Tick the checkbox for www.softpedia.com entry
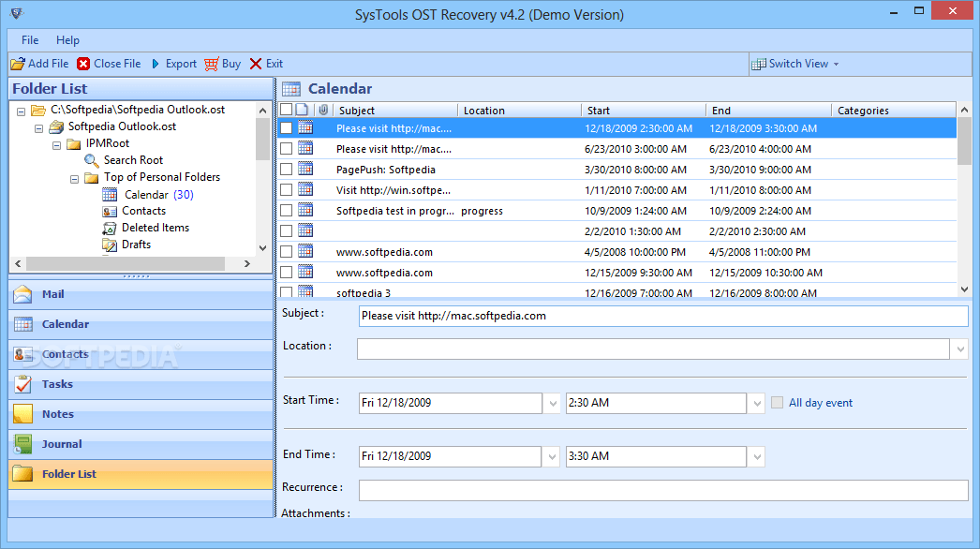The width and height of the screenshot is (980, 549). (x=288, y=251)
